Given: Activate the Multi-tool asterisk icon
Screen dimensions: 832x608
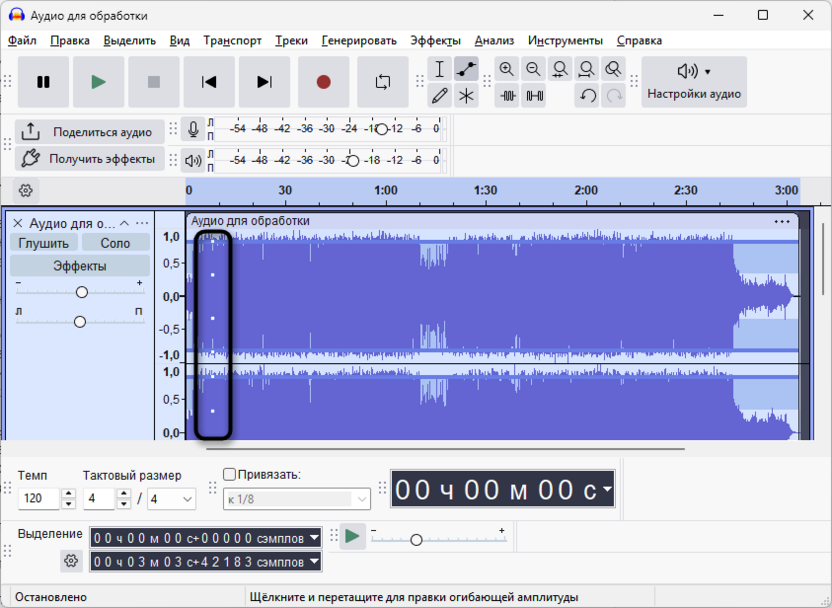Looking at the screenshot, I should pos(466,95).
